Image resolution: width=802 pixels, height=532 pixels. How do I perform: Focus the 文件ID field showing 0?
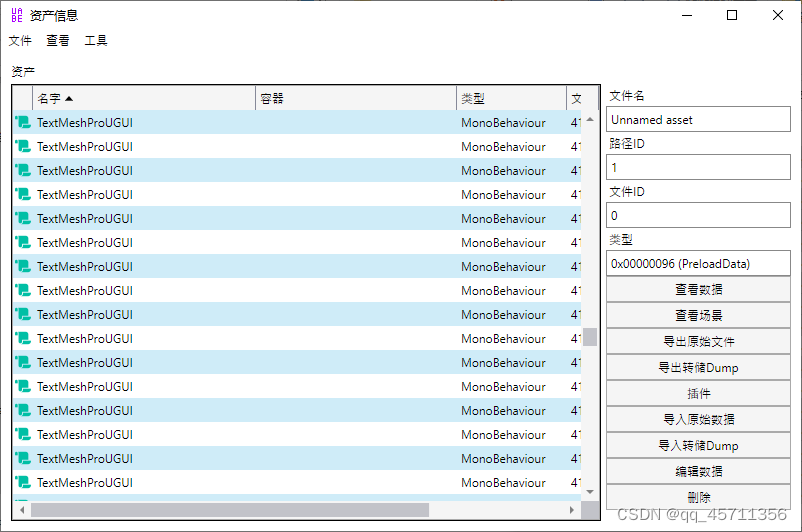pyautogui.click(x=698, y=215)
